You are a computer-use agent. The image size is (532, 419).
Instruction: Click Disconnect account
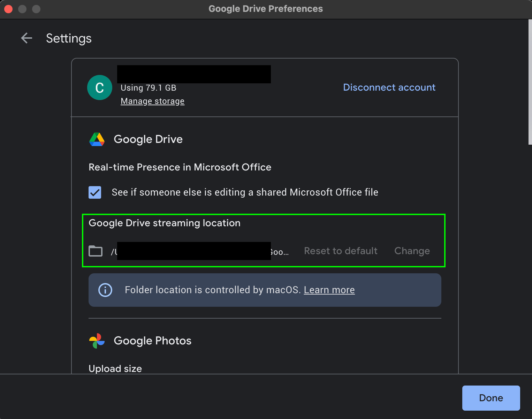[x=389, y=87]
